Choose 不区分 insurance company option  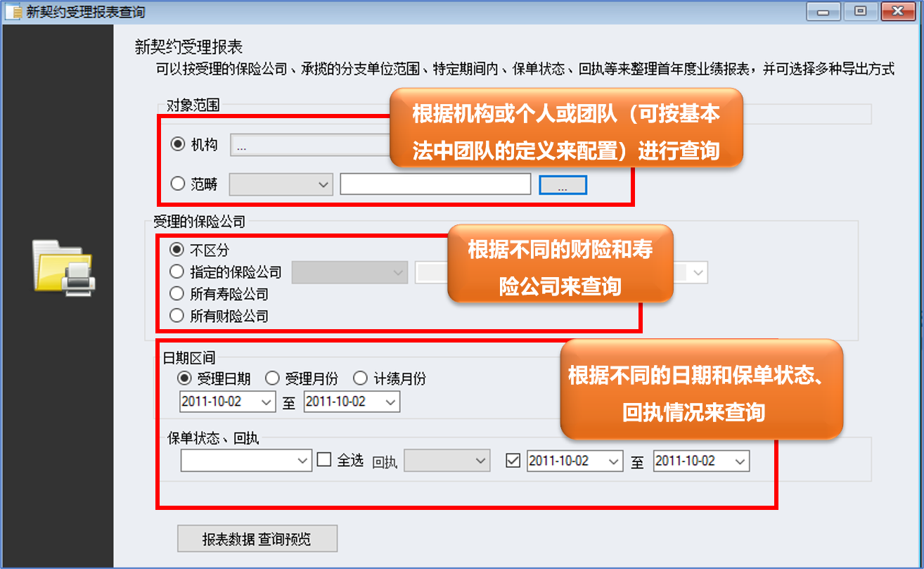pyautogui.click(x=177, y=250)
